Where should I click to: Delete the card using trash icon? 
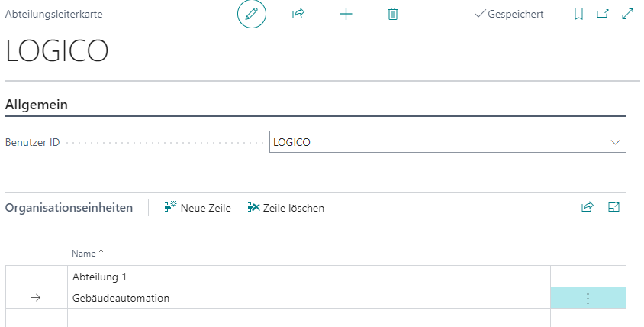[393, 14]
